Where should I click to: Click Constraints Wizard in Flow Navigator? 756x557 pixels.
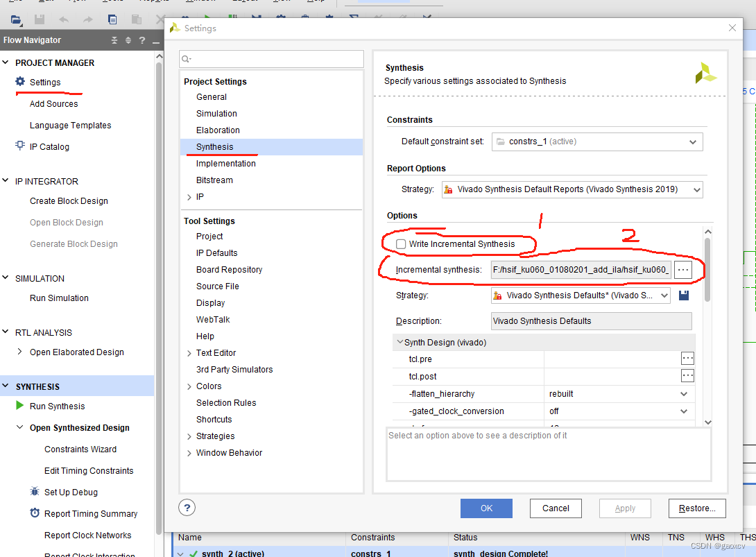click(80, 449)
